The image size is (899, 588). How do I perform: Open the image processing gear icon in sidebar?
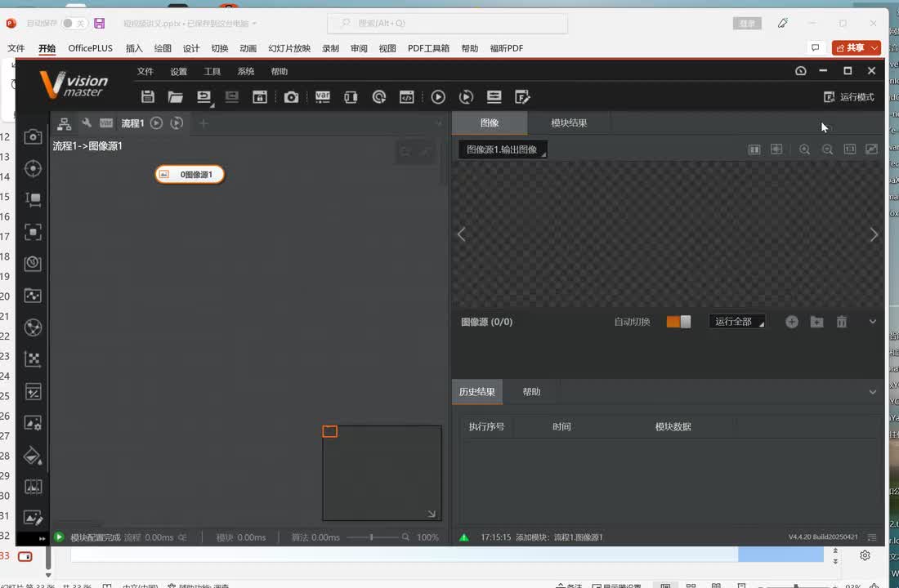coord(33,423)
